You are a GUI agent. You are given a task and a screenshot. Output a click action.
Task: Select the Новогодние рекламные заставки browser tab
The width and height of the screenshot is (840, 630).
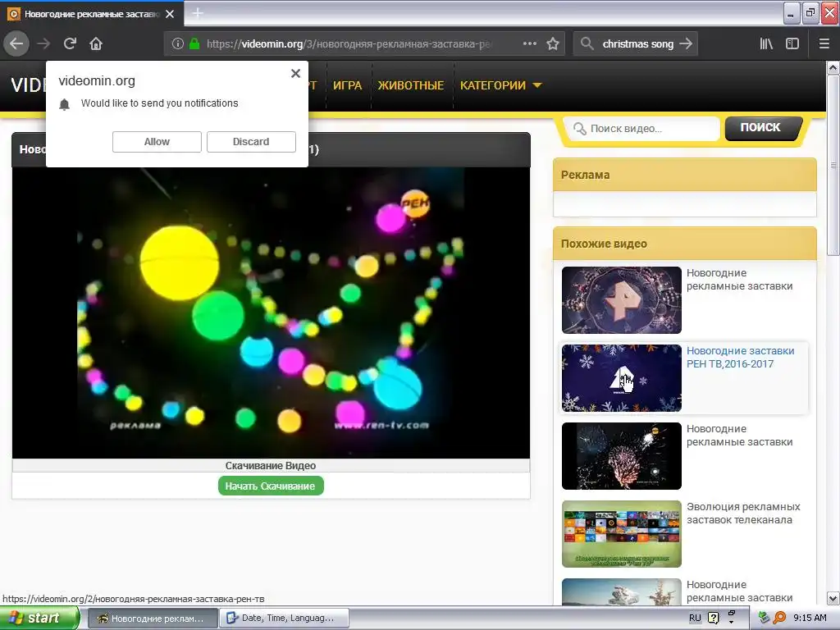point(92,14)
